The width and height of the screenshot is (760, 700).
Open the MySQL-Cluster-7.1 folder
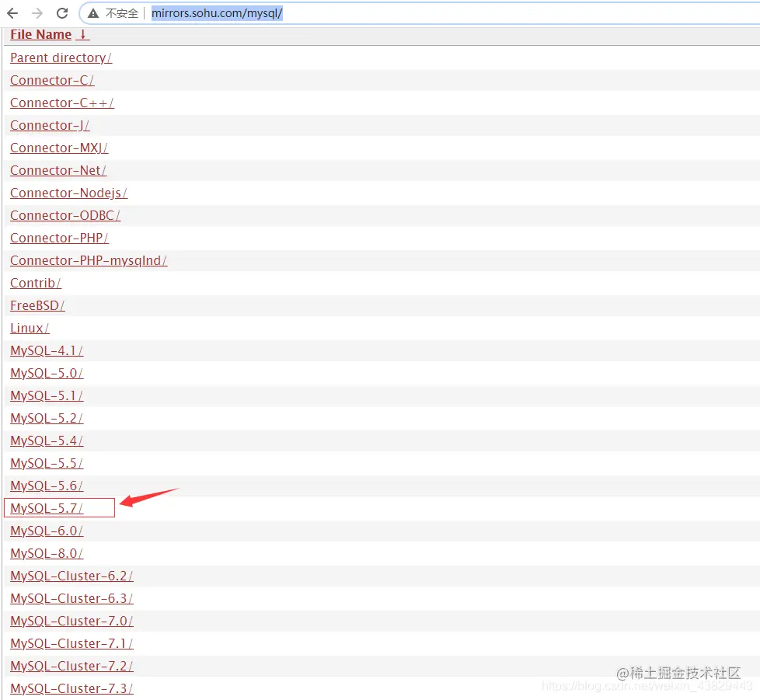pyautogui.click(x=71, y=643)
